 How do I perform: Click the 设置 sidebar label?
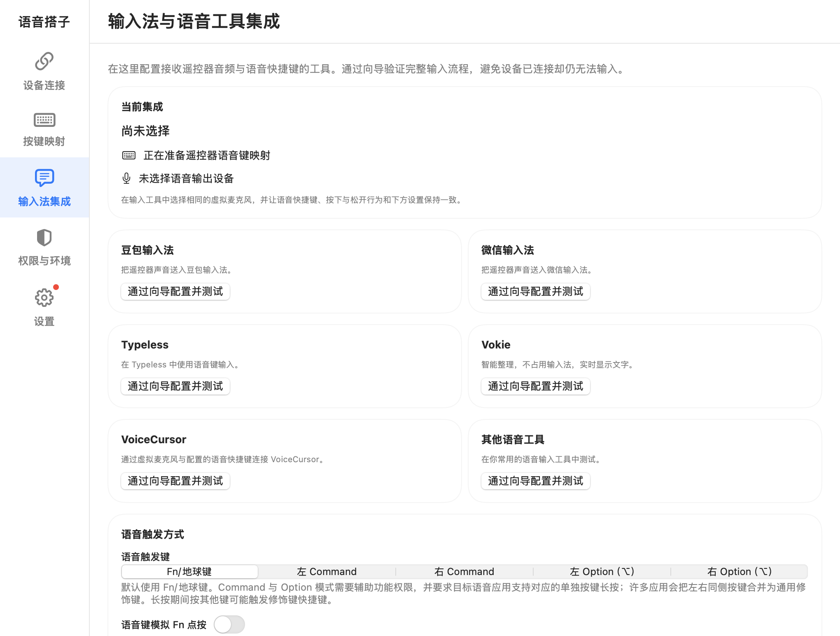click(x=44, y=321)
